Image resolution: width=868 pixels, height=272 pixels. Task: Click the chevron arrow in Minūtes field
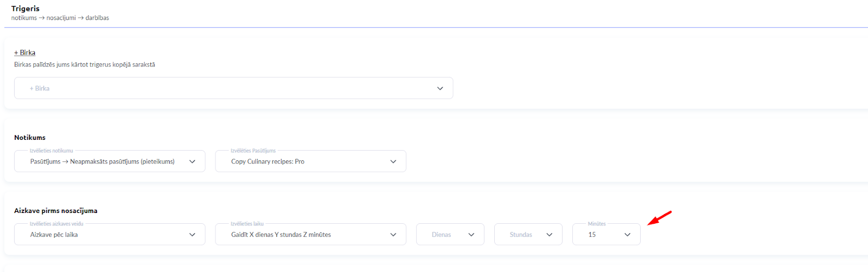tap(628, 235)
